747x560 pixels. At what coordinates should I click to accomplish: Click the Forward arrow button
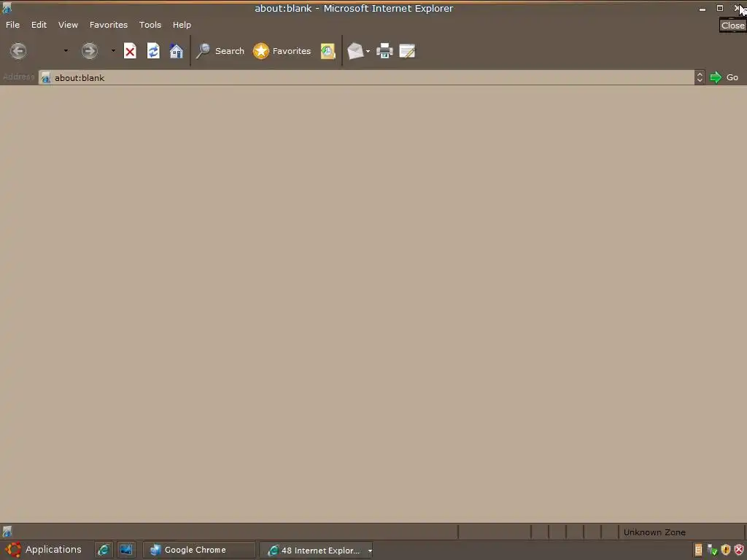89,51
